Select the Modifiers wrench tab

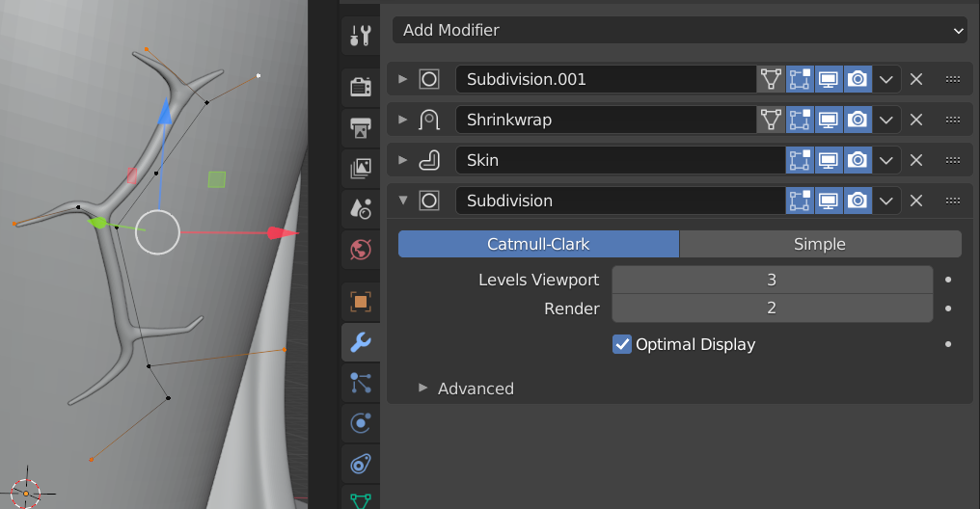click(361, 342)
